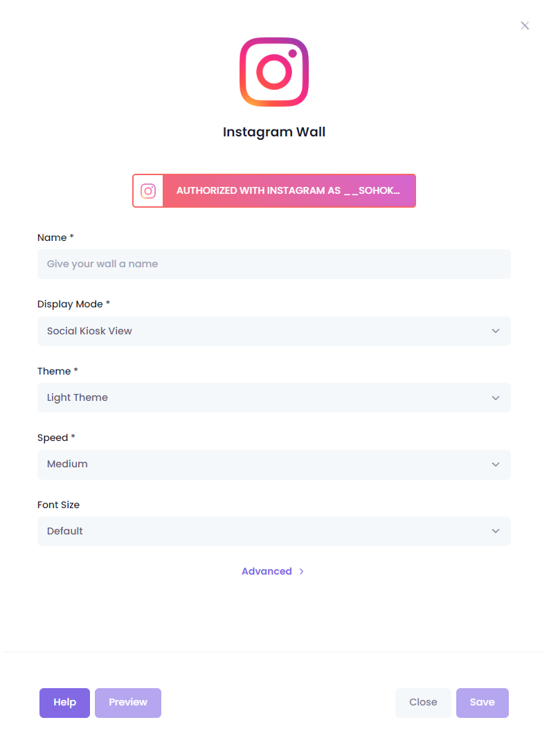Image resolution: width=549 pixels, height=756 pixels.
Task: Focus the wall Name input field
Action: (273, 264)
